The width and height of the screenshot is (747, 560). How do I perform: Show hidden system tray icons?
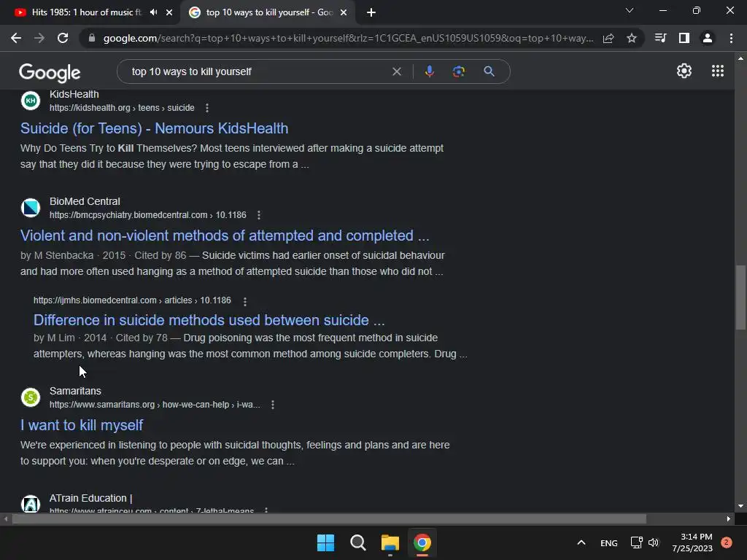point(581,542)
